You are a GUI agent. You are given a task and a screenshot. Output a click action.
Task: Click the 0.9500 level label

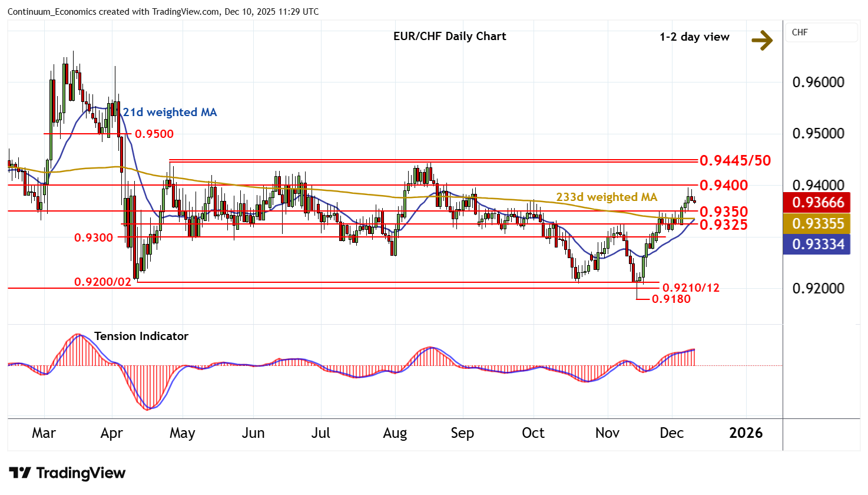154,134
